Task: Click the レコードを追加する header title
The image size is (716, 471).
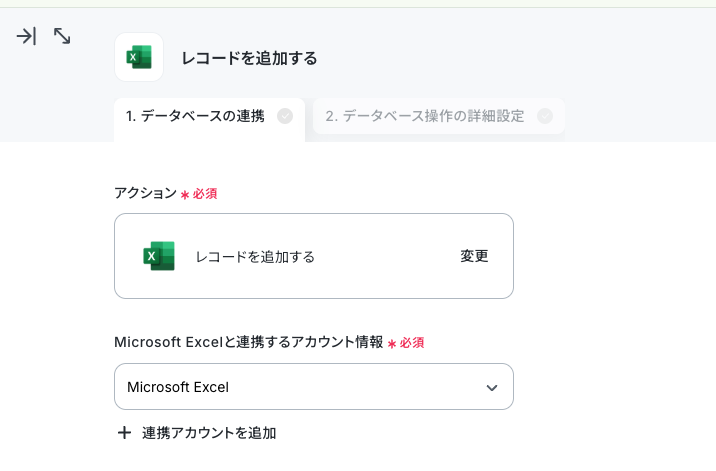Action: [x=249, y=58]
